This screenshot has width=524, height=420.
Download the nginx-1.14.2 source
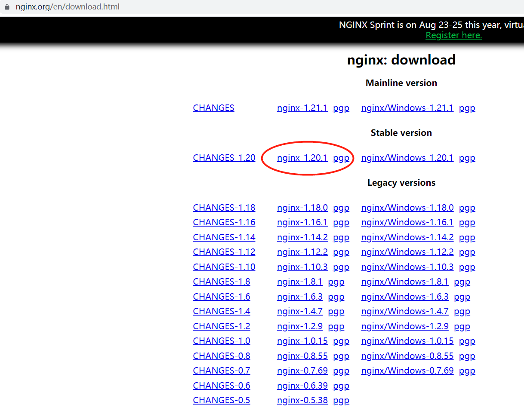pyautogui.click(x=302, y=237)
